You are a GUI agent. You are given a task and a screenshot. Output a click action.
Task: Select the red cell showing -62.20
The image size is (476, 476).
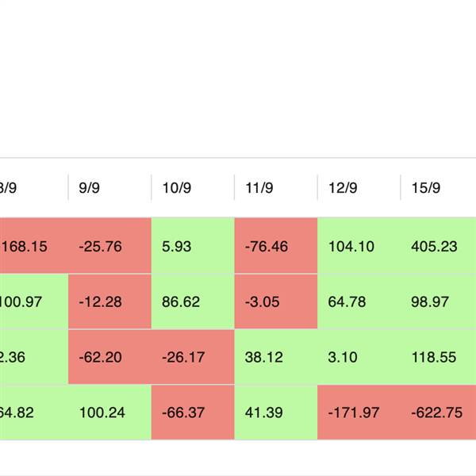tap(109, 357)
